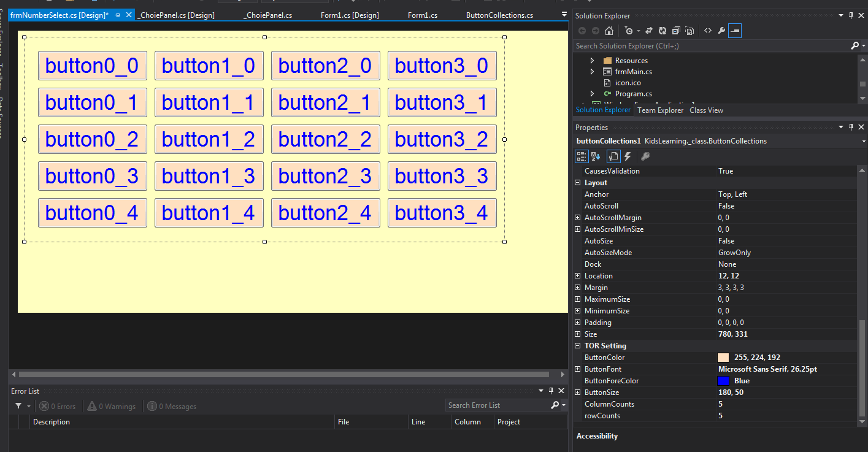
Task: Show Events with the lightning bolt icon
Action: click(x=628, y=156)
